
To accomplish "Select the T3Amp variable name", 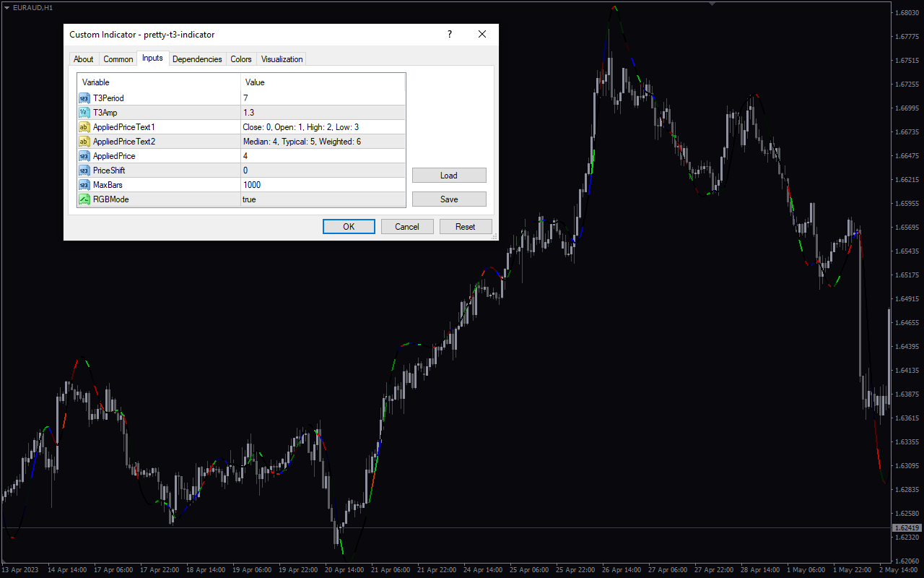I will click(x=105, y=113).
